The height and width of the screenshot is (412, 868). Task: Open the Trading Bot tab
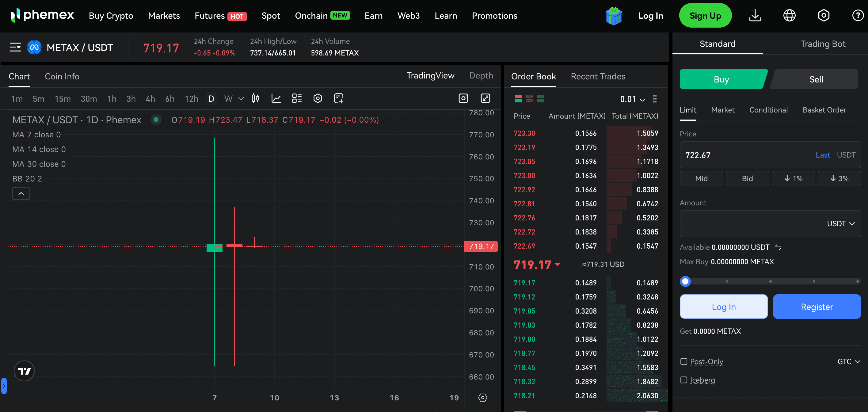(823, 44)
